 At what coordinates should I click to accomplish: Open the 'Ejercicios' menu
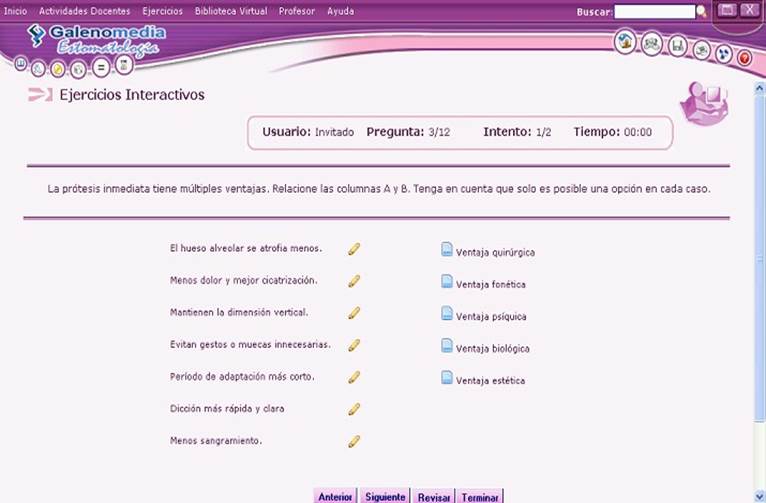coord(162,11)
